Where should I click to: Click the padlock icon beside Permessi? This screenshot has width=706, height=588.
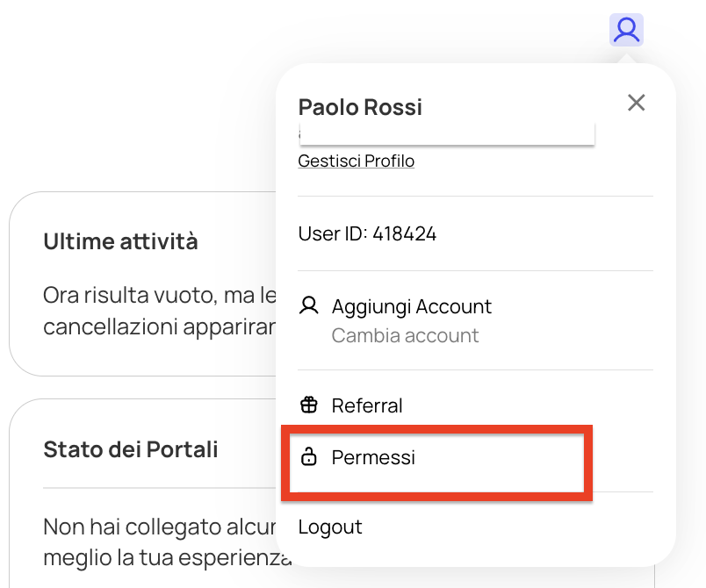tap(309, 456)
